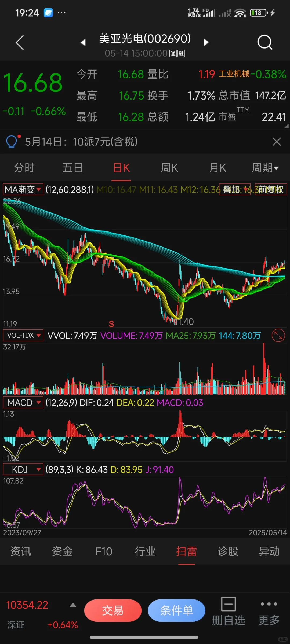Tap the KDJ line chart
Image resolution: width=290 pixels, height=644 pixels.
(x=145, y=503)
